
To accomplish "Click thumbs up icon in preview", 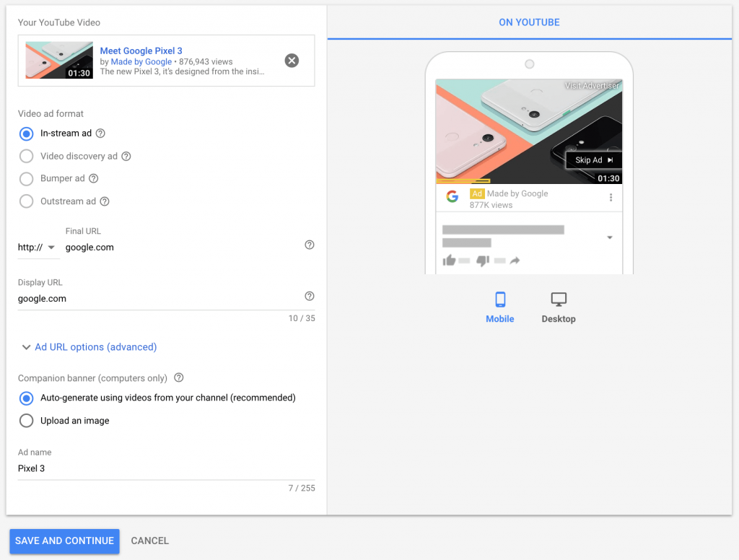I will point(449,261).
